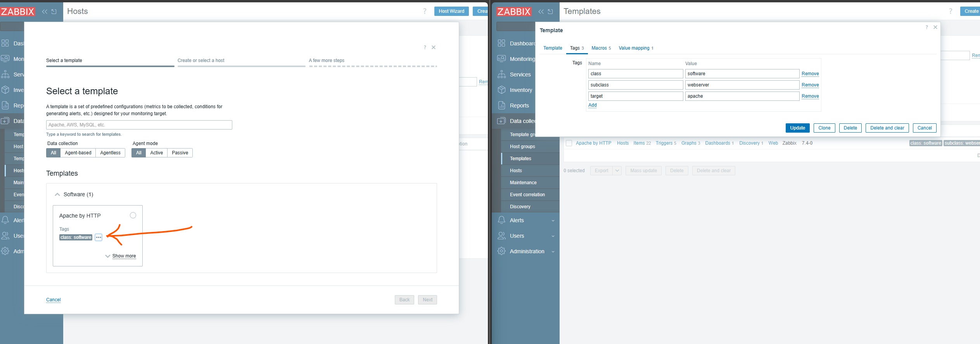Open Data collection icon in Templates window sidebar
The width and height of the screenshot is (980, 344).
coord(501,121)
